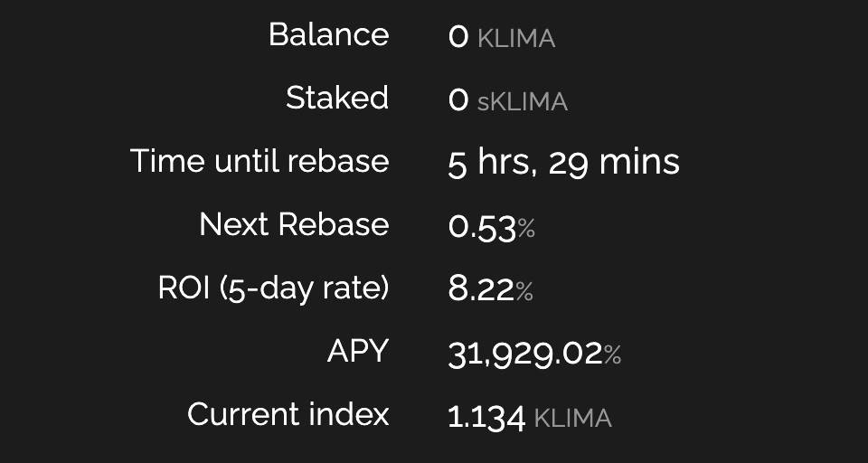
Task: Select the 5 hrs, 29 mins value
Action: (563, 164)
